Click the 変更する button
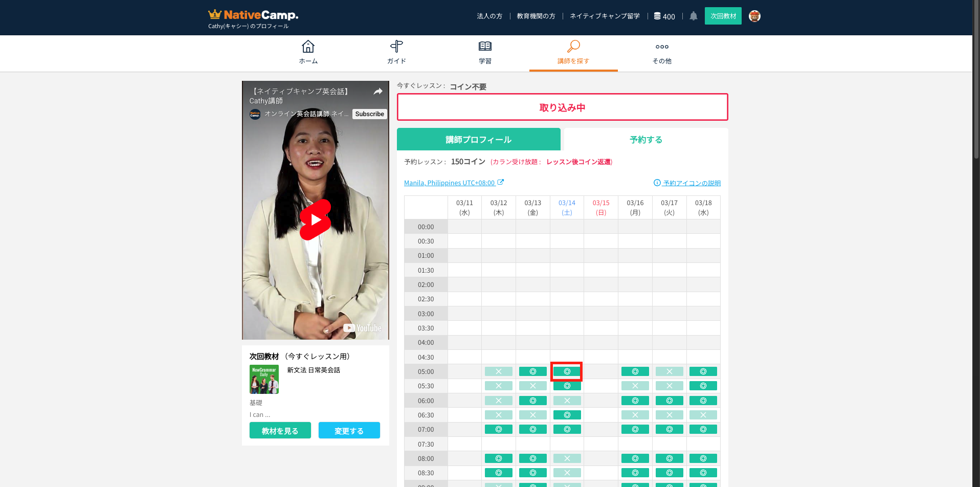This screenshot has height=487, width=980. pyautogui.click(x=349, y=431)
